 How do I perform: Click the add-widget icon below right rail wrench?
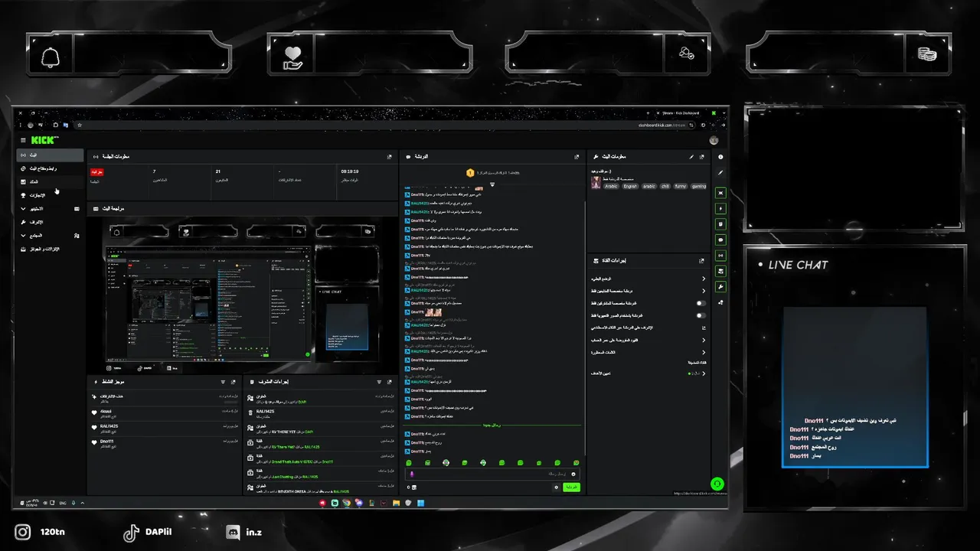click(720, 302)
